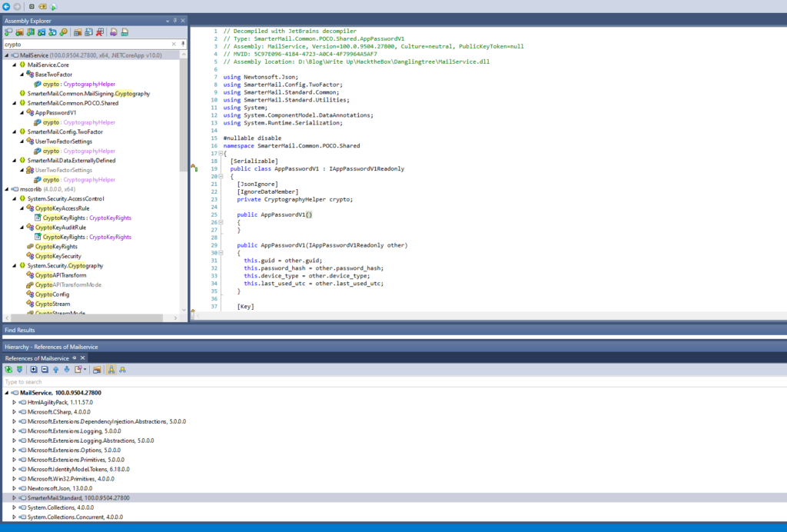Close the Assembly Explorer panel
The image size is (787, 532).
183,21
